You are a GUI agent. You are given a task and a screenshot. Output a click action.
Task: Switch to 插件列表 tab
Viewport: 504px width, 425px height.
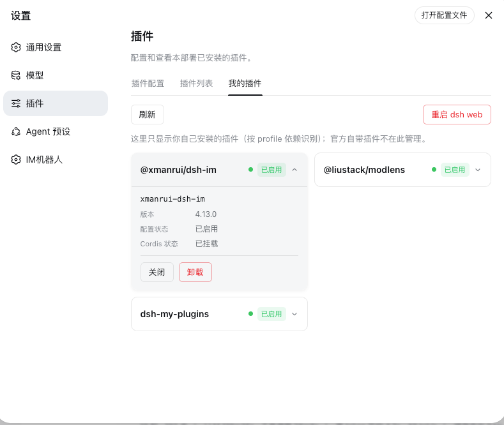coord(196,84)
